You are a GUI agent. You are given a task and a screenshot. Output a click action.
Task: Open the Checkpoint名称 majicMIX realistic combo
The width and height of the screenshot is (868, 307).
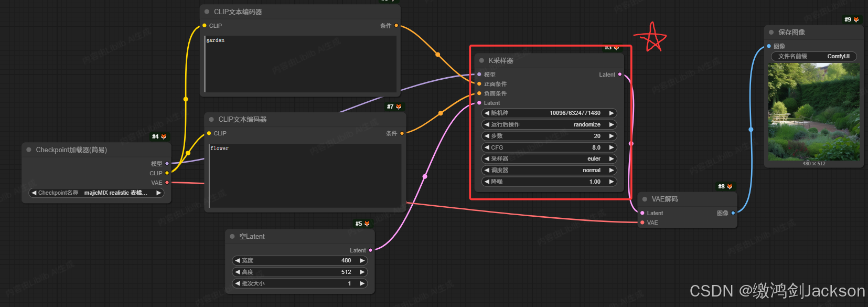(97, 193)
